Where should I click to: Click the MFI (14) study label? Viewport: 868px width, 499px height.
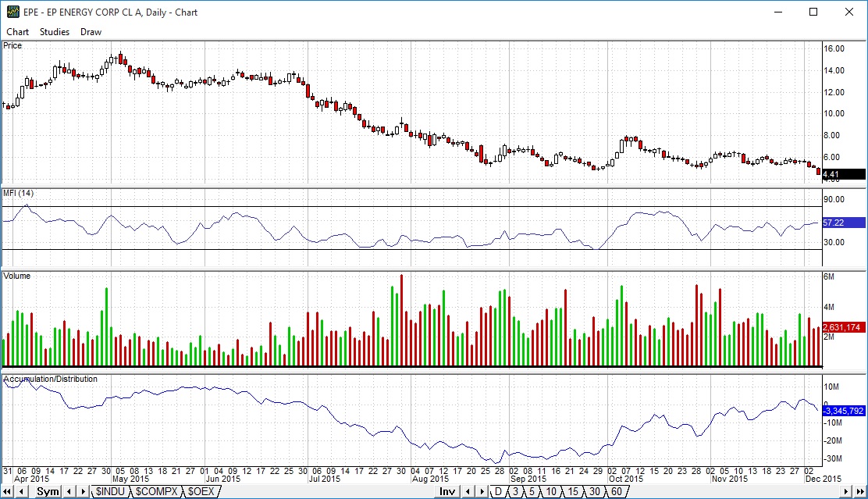(18, 194)
